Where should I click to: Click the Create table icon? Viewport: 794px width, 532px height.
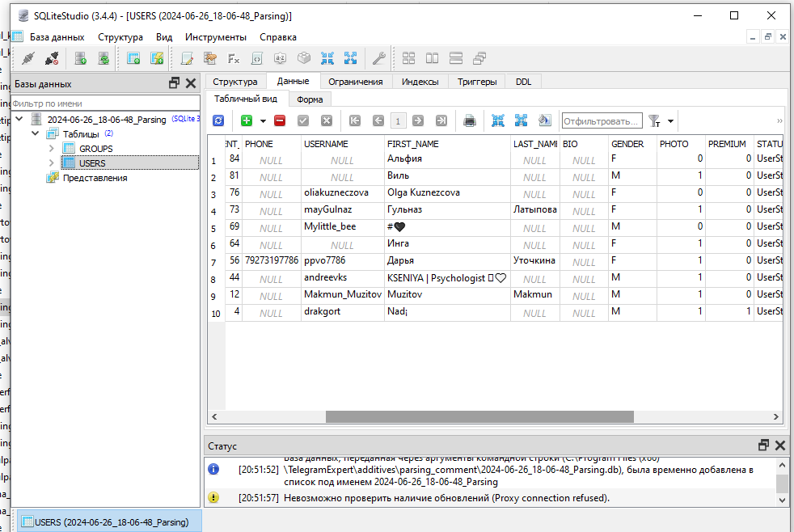pyautogui.click(x=133, y=58)
